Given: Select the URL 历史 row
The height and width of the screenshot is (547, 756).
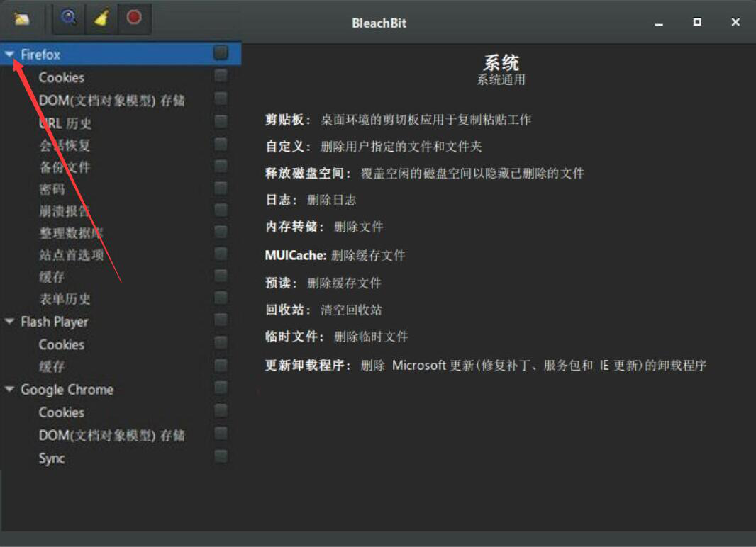Looking at the screenshot, I should pyautogui.click(x=65, y=123).
